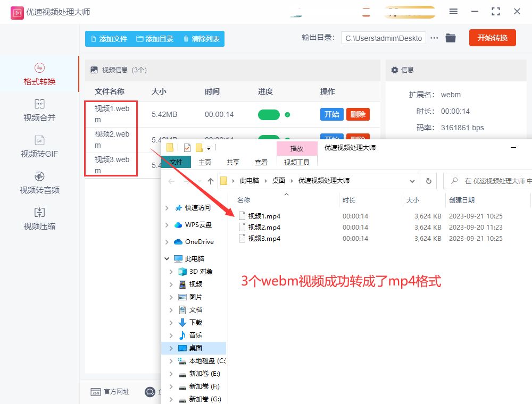Click 清除列表 button
The width and height of the screenshot is (532, 404).
coord(202,39)
